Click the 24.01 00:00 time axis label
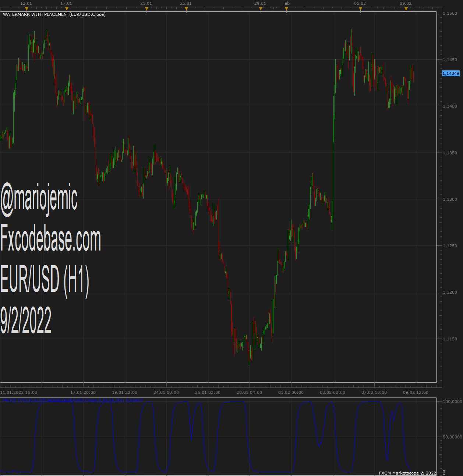463x476 pixels. [166, 392]
